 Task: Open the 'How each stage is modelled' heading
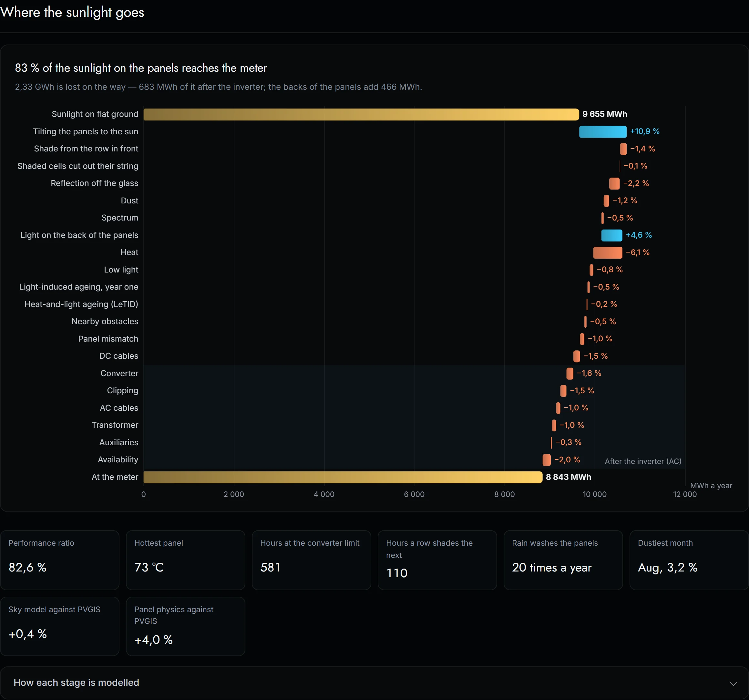(x=76, y=682)
